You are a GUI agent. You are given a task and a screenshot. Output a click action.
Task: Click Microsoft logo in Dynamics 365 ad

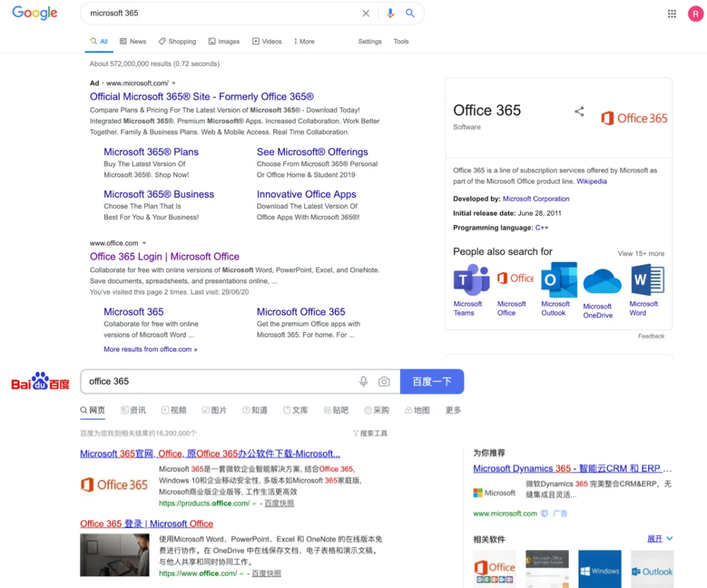(495, 493)
